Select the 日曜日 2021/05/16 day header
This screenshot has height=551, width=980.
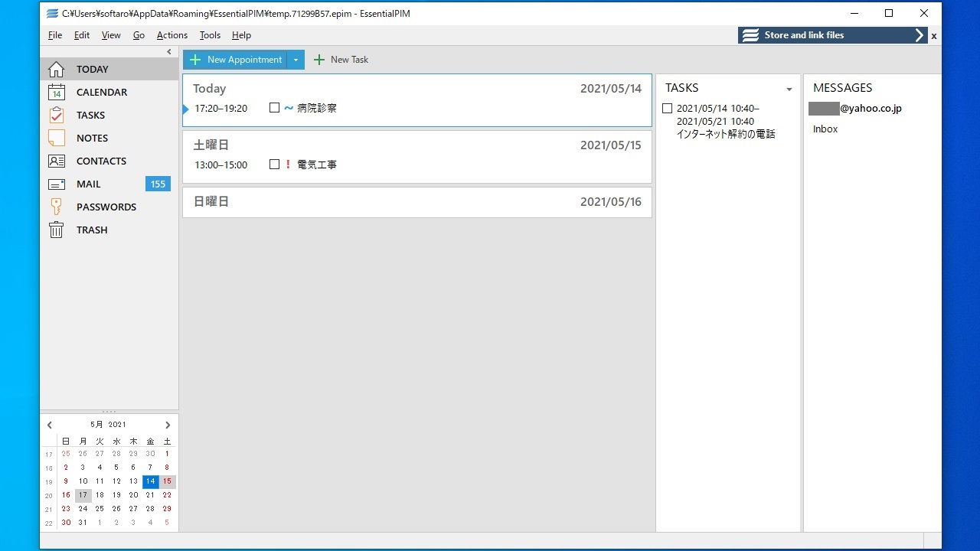click(x=417, y=202)
